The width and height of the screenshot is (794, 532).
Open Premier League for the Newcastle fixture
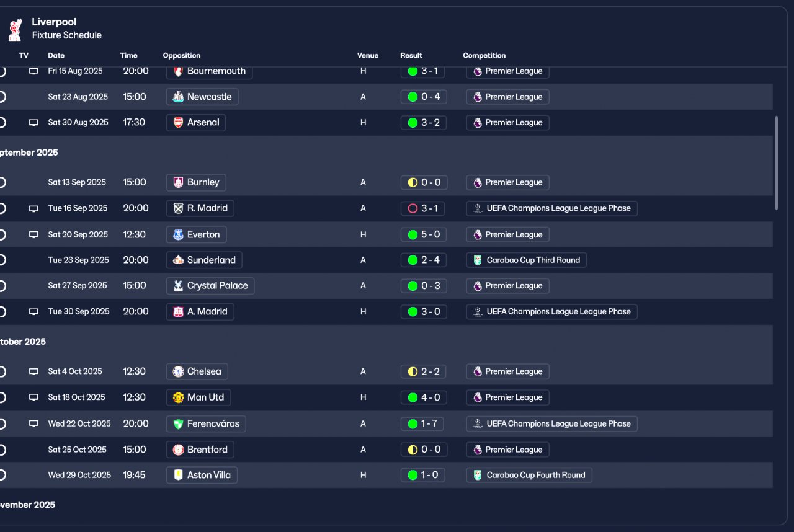tap(507, 97)
